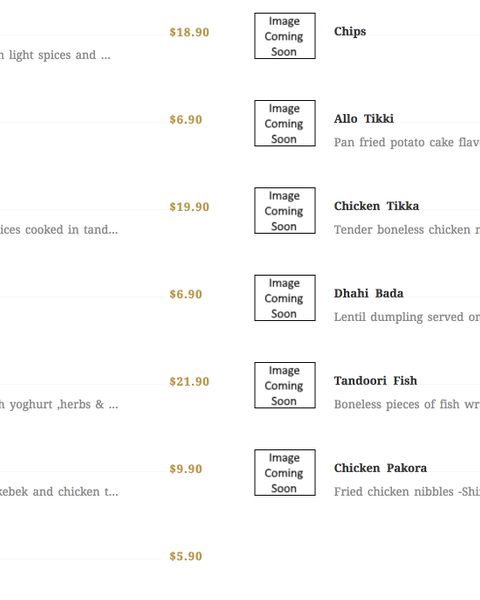This screenshot has width=480, height=600.
Task: Open the Chips menu item
Action: (350, 31)
